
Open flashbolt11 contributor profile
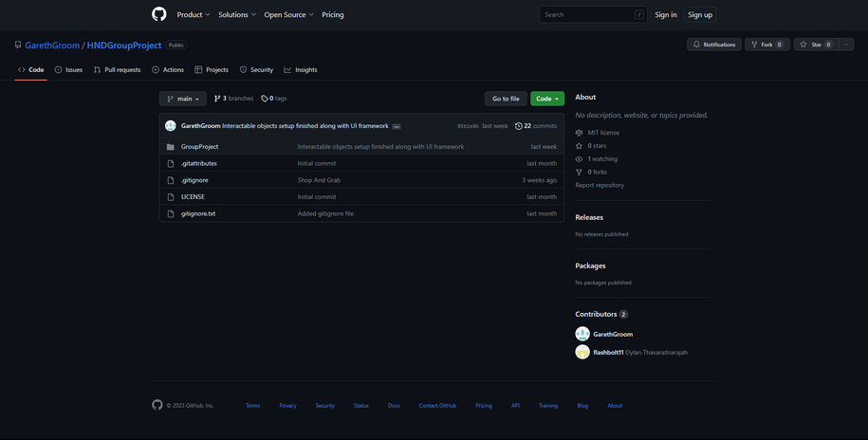(608, 353)
